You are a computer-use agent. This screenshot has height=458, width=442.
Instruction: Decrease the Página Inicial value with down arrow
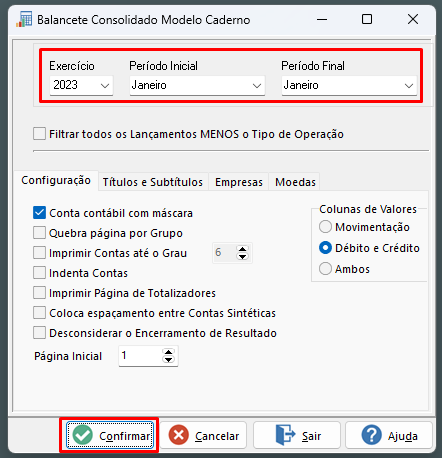(168, 360)
